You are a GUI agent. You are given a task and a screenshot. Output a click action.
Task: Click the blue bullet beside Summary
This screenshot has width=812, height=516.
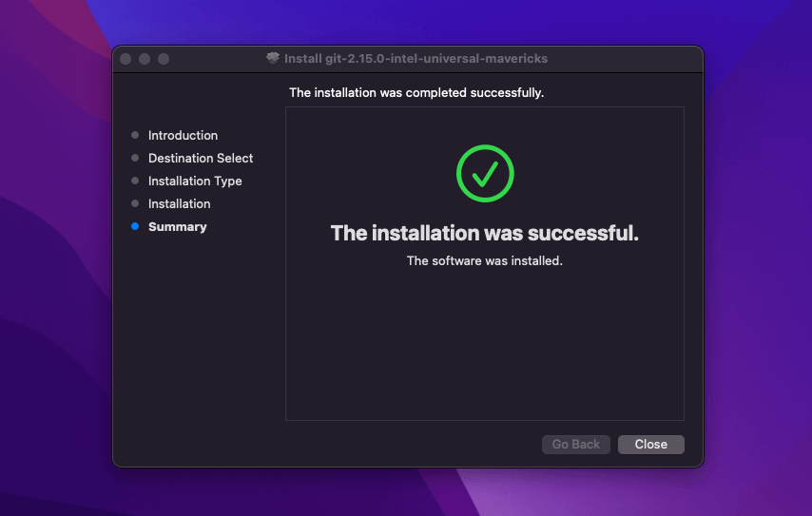[135, 227]
